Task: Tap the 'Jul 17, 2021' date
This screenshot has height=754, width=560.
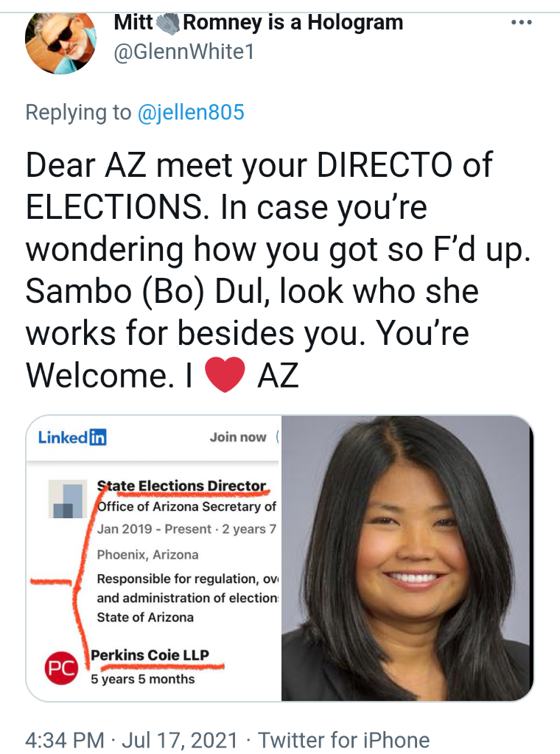Action: [180, 740]
